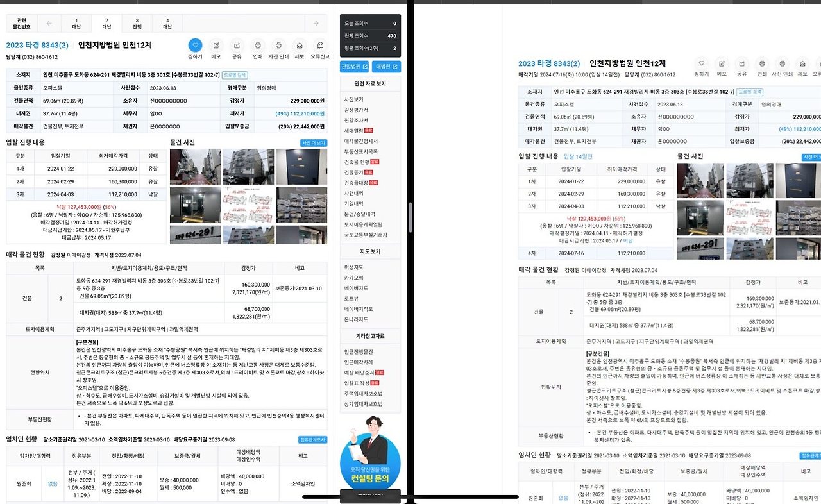821x504 pixels.
Task: Open 건물등기 link in sidebar
Action: coord(358,172)
